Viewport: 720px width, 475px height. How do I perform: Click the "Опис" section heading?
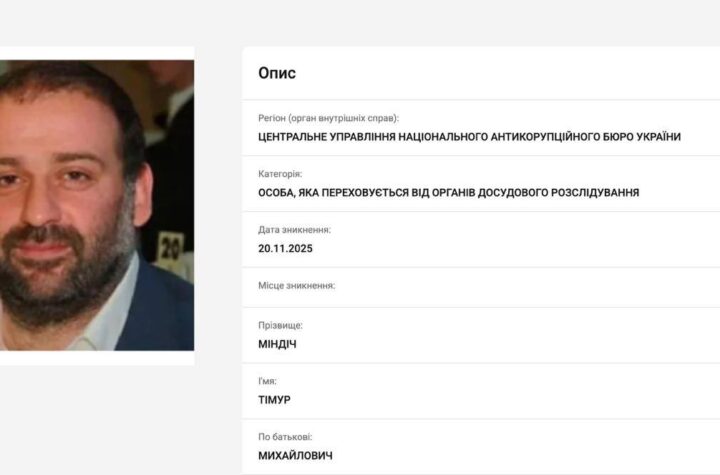pyautogui.click(x=277, y=74)
